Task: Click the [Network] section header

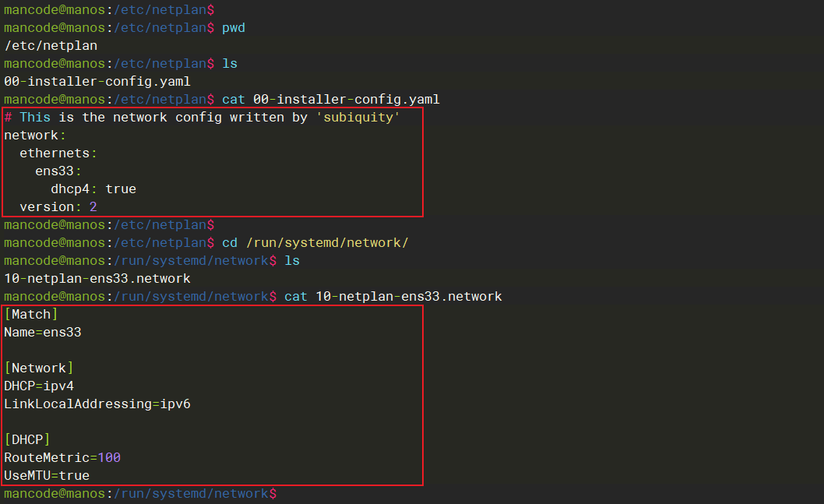Action: tap(39, 368)
